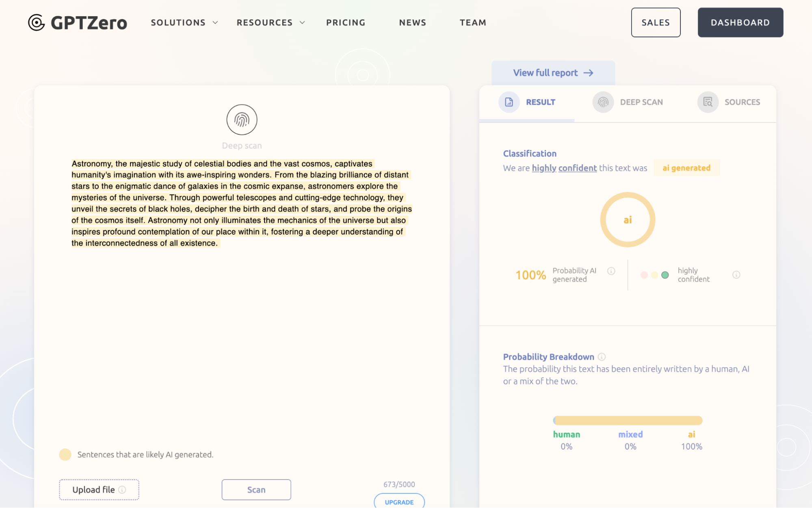Click the arrow in View full report

click(588, 73)
